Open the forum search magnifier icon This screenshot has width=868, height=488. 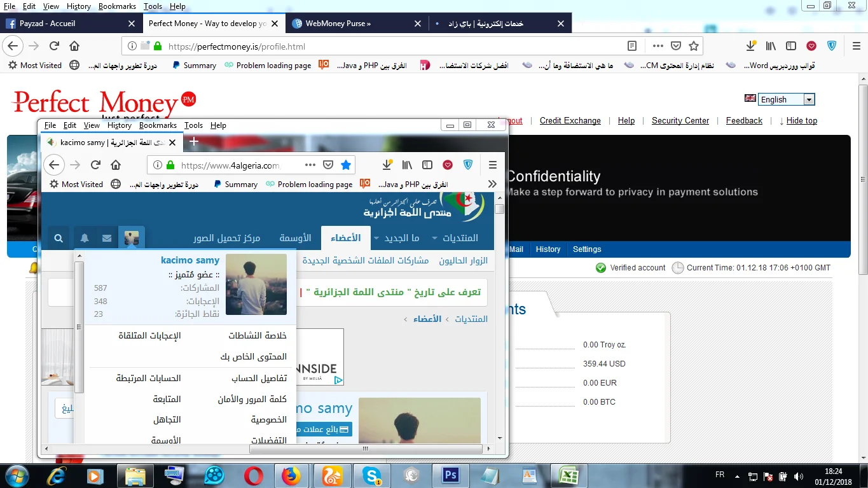[x=59, y=238]
